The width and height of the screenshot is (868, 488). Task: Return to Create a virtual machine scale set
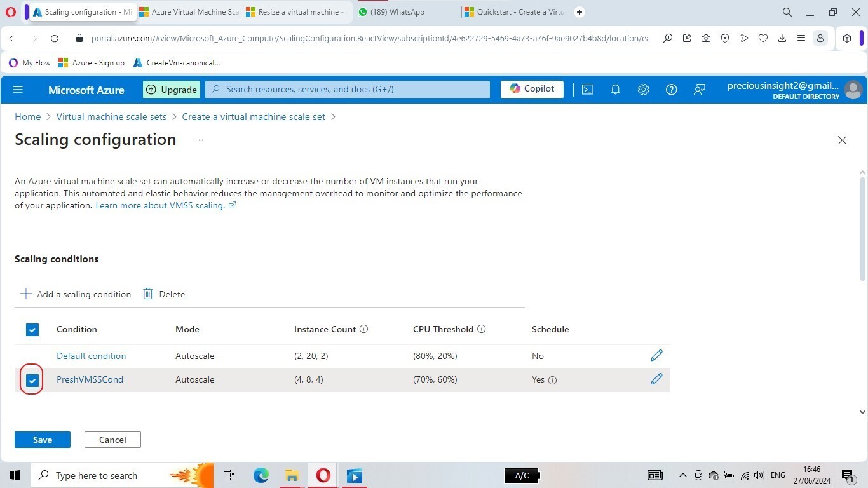pos(254,117)
